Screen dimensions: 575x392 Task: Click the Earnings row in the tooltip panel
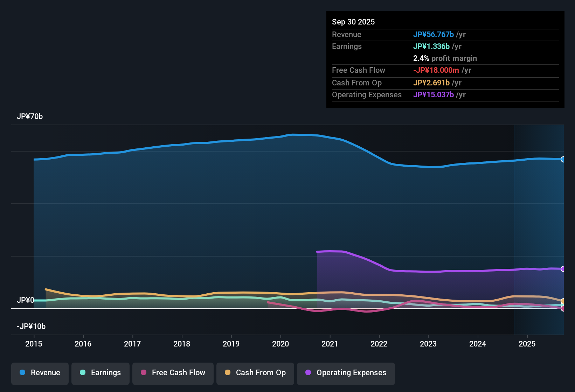click(347, 46)
